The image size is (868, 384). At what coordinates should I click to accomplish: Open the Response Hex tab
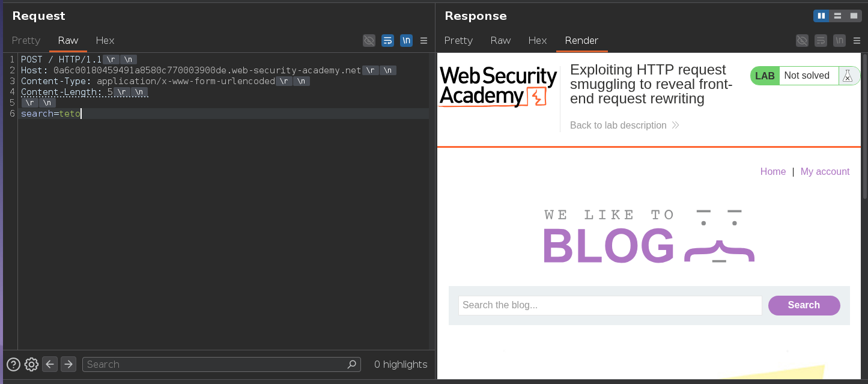pos(538,40)
